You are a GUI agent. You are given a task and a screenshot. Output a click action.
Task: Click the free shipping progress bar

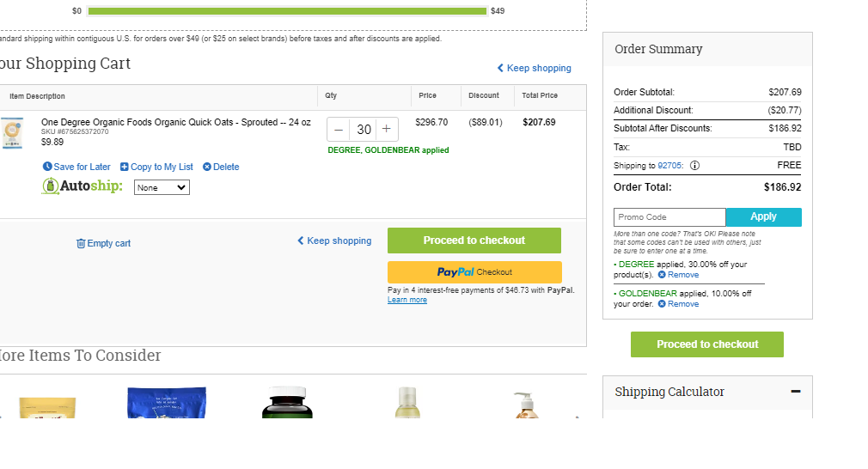click(287, 11)
